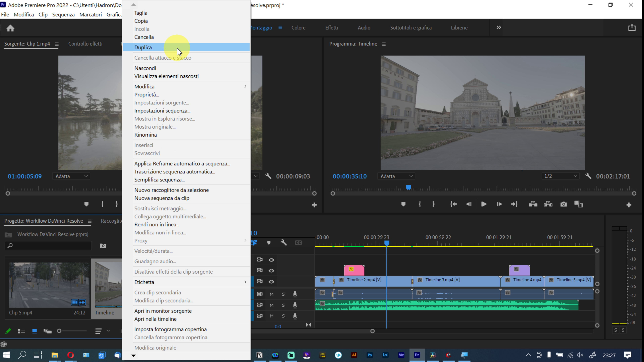
Task: Mute the first audio track
Action: pyautogui.click(x=272, y=294)
